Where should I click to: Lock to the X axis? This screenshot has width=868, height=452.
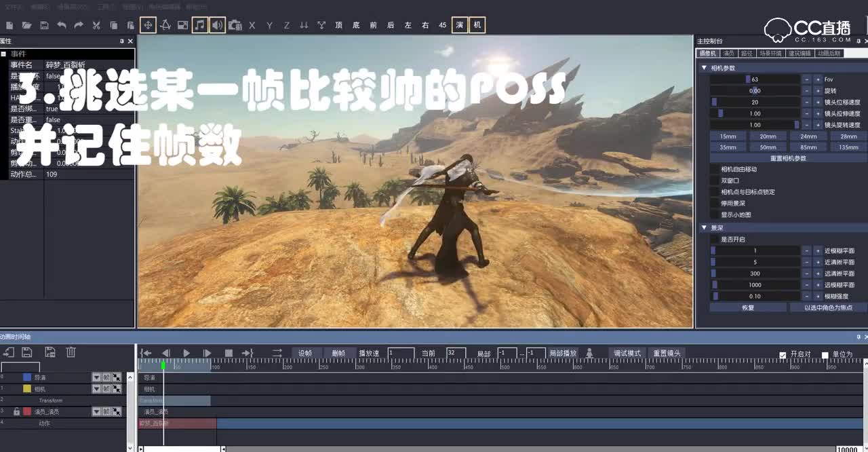252,25
